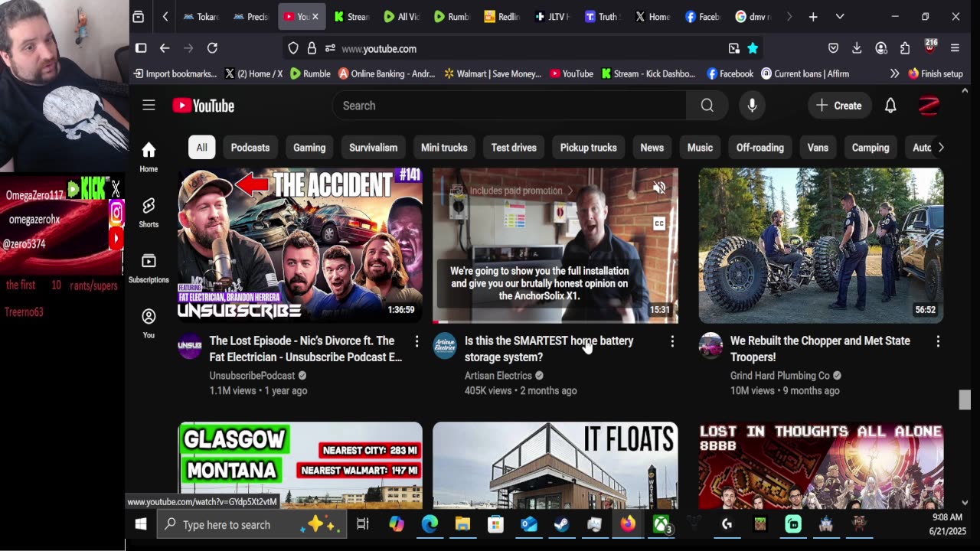The height and width of the screenshot is (551, 980).
Task: Open the chopper and state troopers thumbnail
Action: 821,245
